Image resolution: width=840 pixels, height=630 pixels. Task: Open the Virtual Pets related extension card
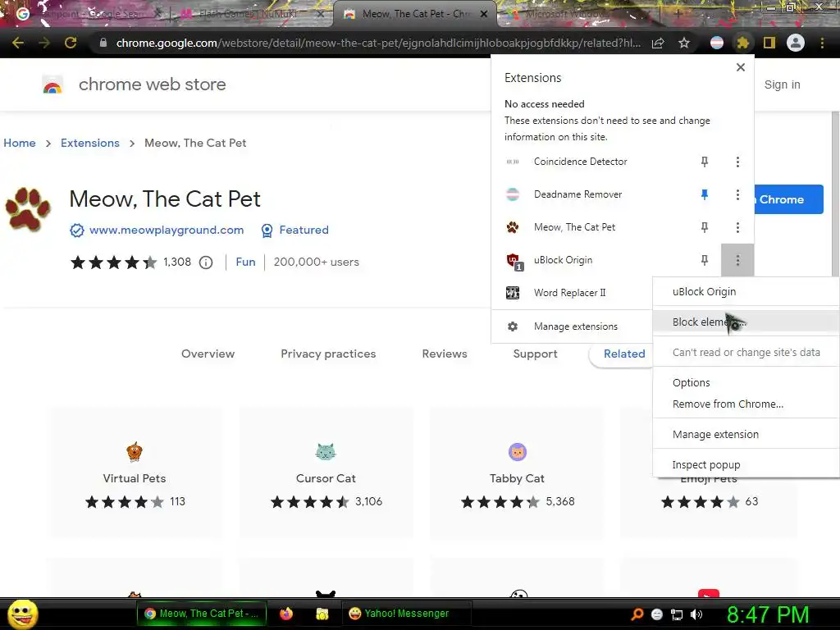click(135, 472)
